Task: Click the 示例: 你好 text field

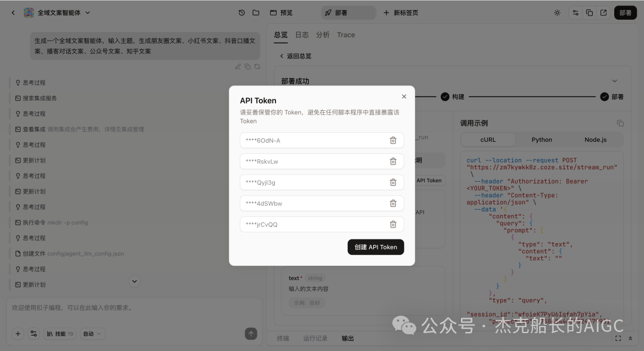Action: (x=307, y=303)
